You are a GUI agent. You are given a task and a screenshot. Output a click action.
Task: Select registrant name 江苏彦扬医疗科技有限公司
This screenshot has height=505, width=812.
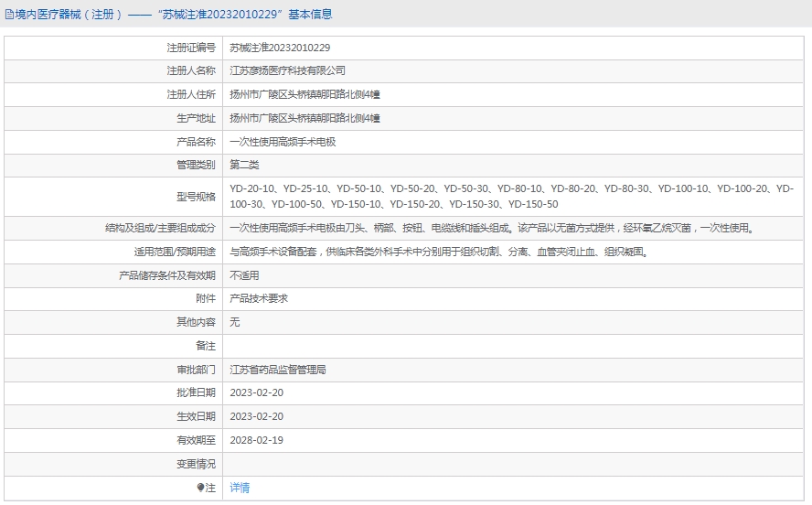tap(287, 71)
